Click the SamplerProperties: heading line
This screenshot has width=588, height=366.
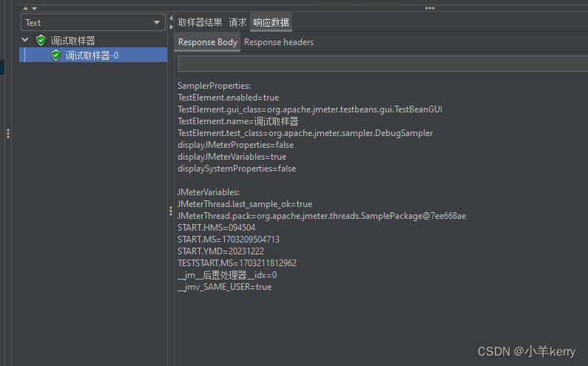(214, 86)
